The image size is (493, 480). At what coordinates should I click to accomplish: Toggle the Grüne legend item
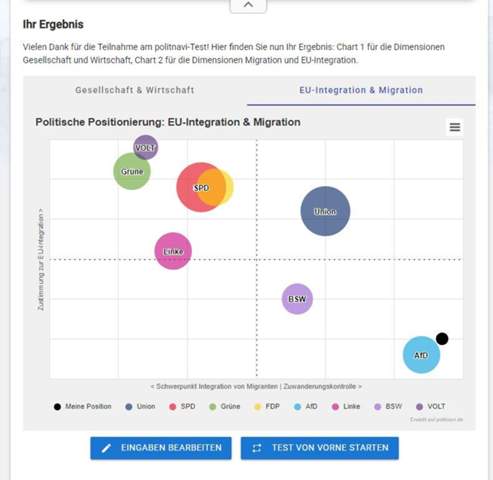click(x=224, y=407)
